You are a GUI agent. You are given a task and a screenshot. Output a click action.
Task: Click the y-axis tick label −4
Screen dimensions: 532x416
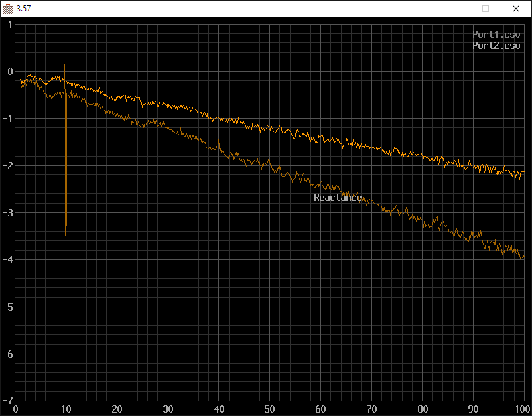pos(7,260)
